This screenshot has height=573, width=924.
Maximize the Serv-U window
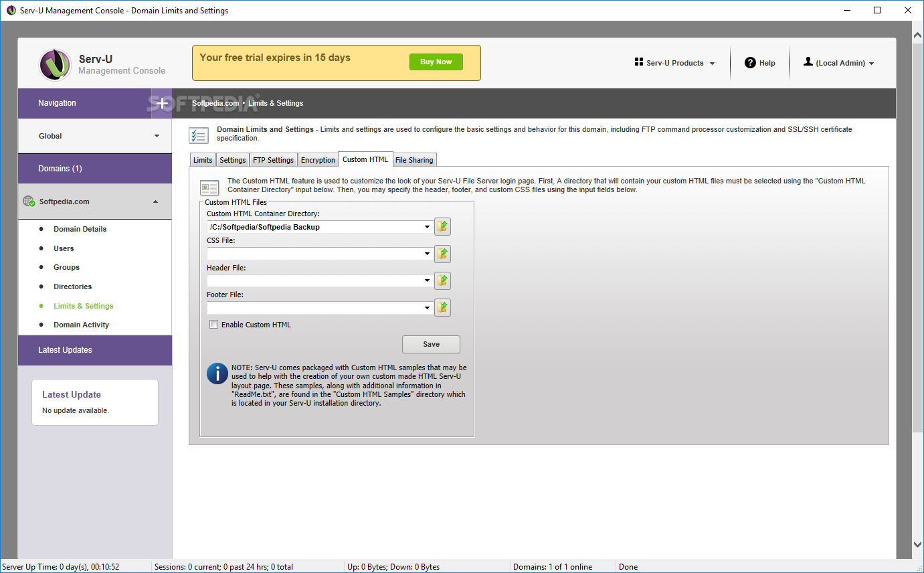tap(877, 10)
